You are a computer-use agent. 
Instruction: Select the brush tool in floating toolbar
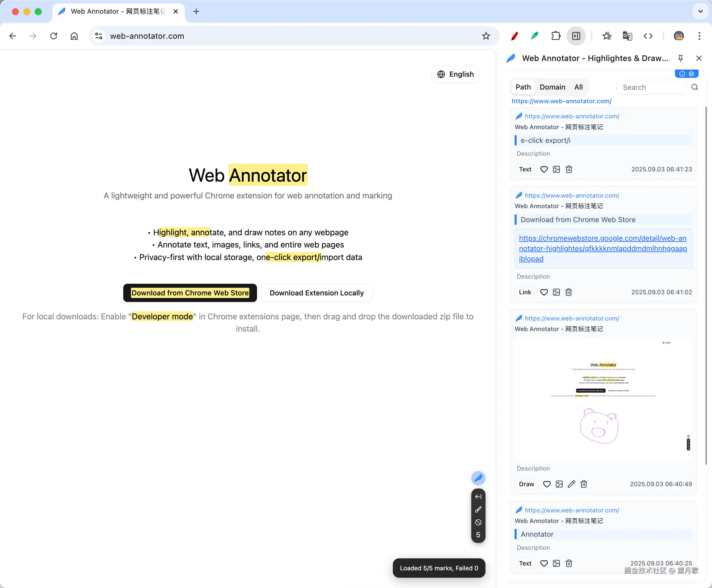pyautogui.click(x=478, y=509)
